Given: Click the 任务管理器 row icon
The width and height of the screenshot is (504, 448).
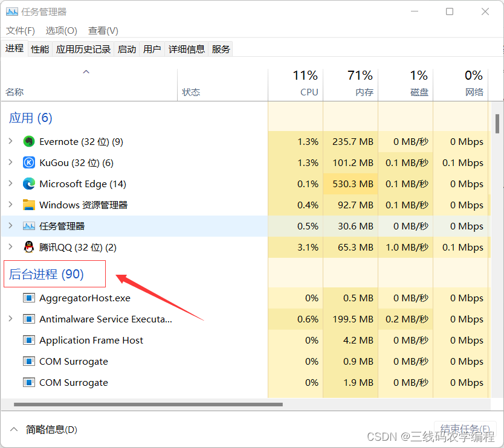Looking at the screenshot, I should pyautogui.click(x=29, y=226).
